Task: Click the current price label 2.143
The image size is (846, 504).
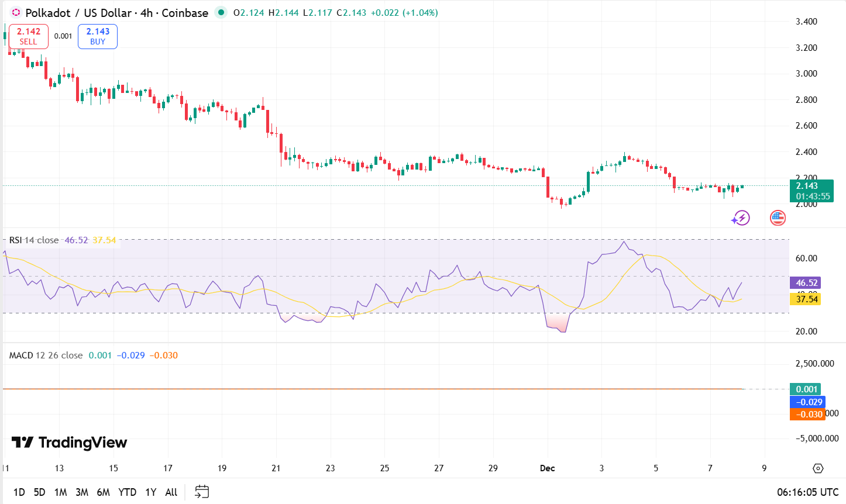Action: pos(811,191)
